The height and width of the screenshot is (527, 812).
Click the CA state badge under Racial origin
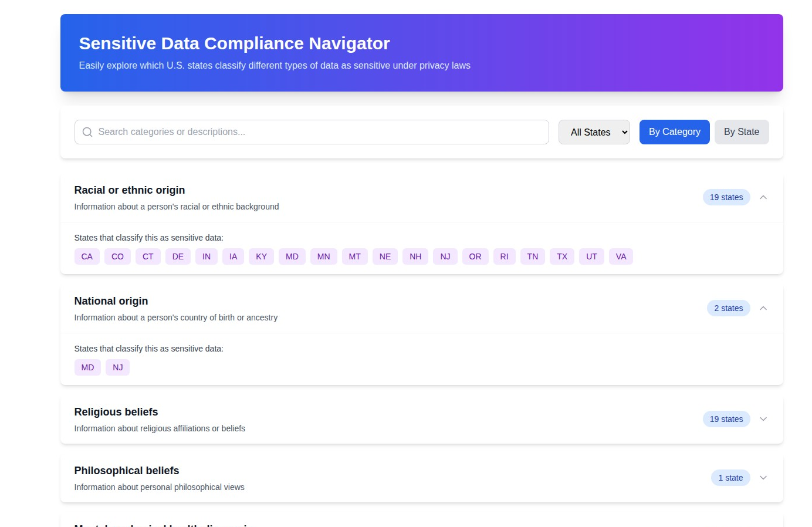(x=87, y=256)
